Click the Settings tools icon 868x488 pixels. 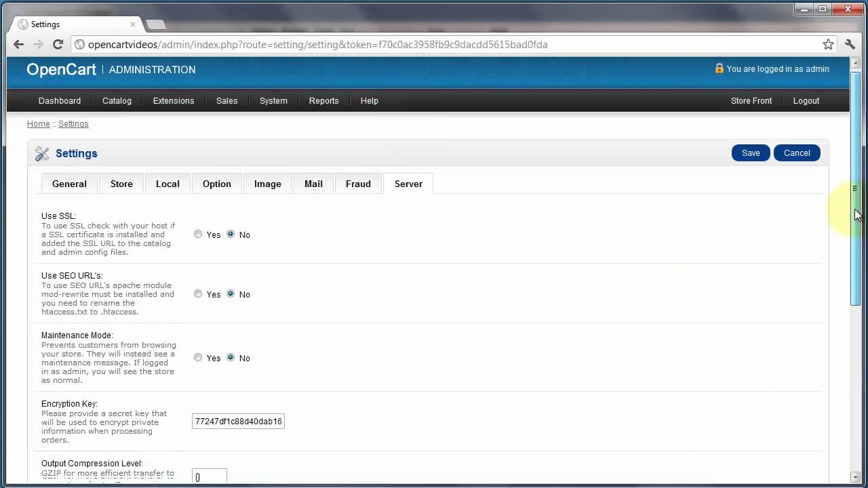point(42,154)
